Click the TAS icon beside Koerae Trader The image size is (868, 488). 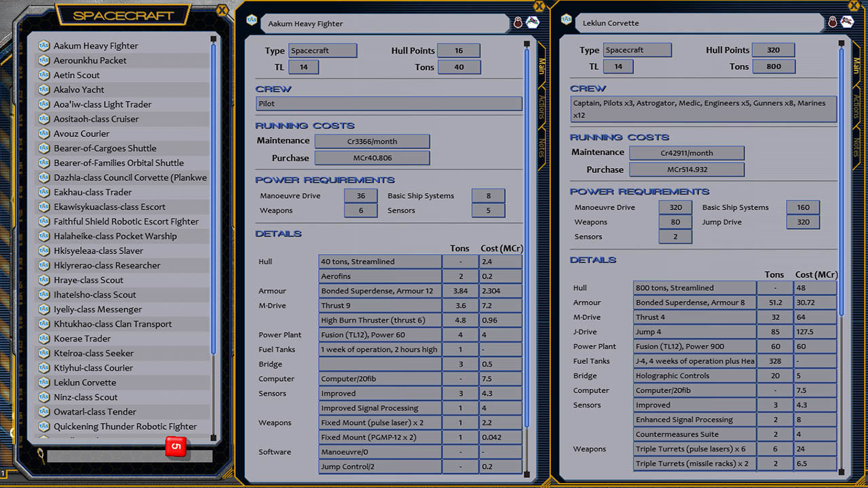point(43,338)
